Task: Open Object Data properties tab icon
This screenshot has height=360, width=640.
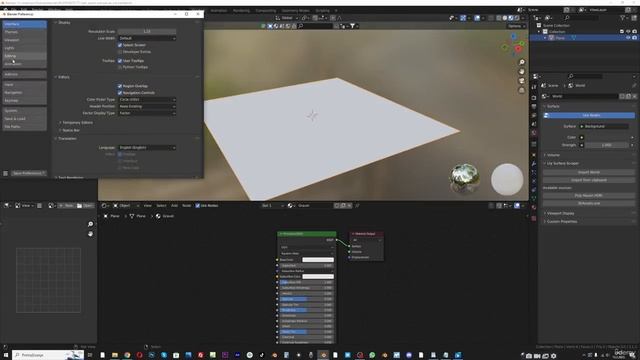Action: 534,198
